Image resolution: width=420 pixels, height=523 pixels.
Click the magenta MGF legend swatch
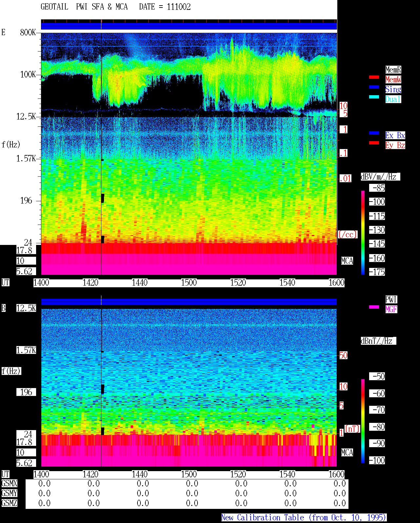(374, 307)
